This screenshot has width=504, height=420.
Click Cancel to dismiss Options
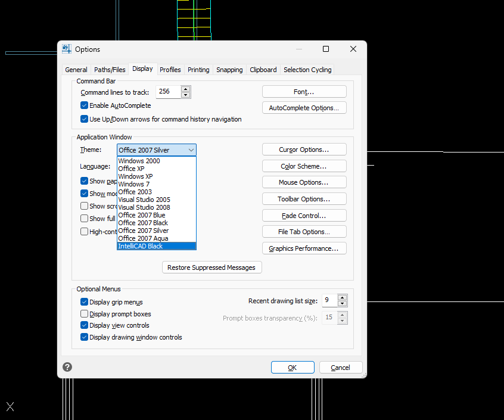click(x=341, y=368)
